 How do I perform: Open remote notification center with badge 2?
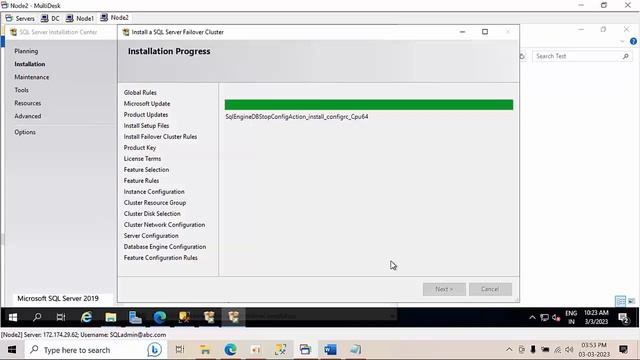[623, 318]
